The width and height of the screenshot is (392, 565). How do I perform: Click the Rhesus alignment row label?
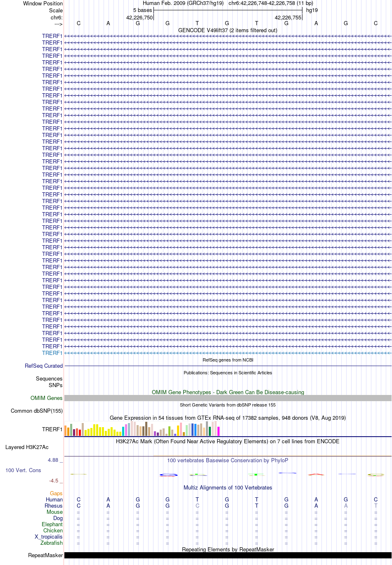point(54,506)
